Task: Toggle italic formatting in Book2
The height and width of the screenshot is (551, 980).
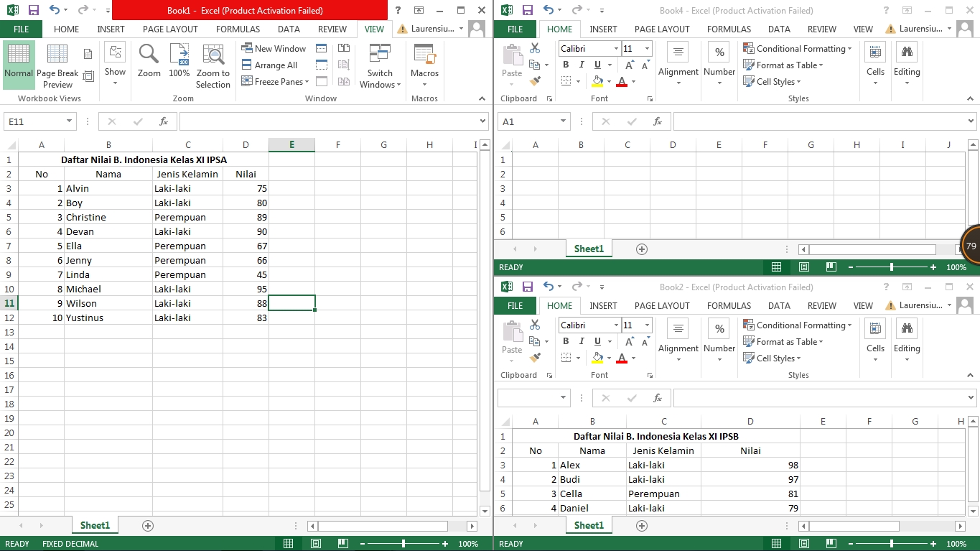Action: 582,341
